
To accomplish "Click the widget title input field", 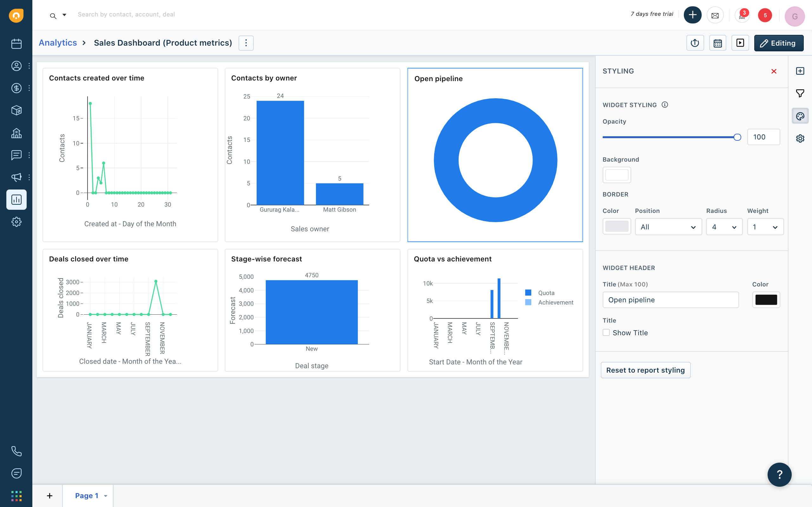I will pyautogui.click(x=671, y=300).
